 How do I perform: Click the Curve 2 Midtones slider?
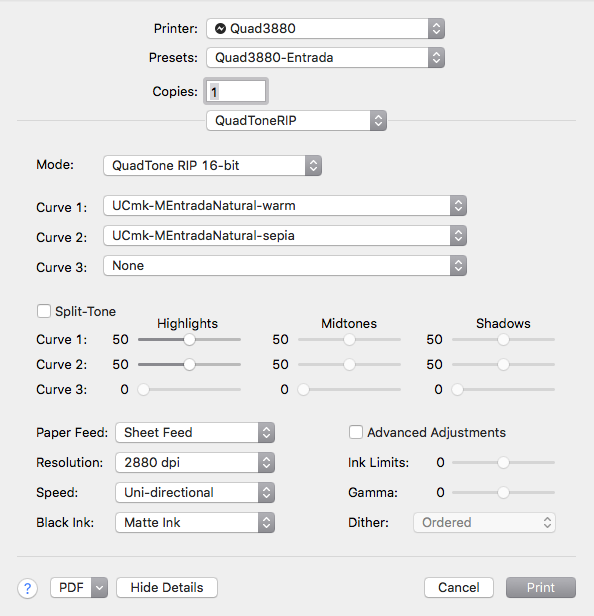click(349, 365)
